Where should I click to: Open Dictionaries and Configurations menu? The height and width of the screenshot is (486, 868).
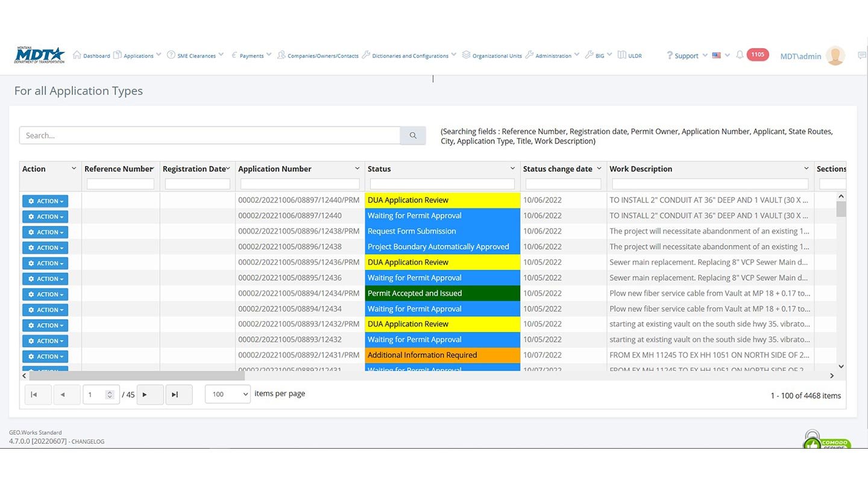410,55
